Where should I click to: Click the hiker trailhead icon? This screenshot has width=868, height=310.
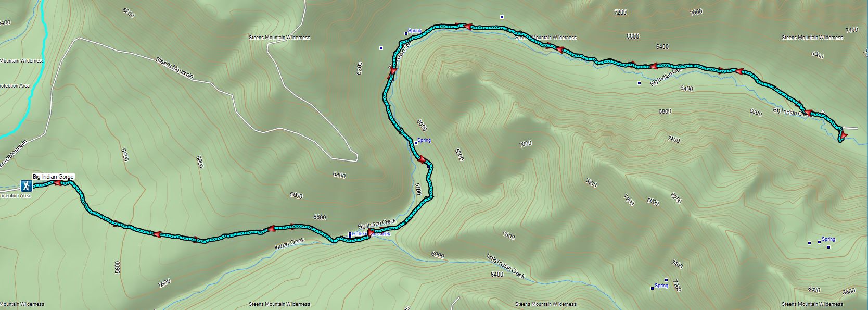pos(25,185)
